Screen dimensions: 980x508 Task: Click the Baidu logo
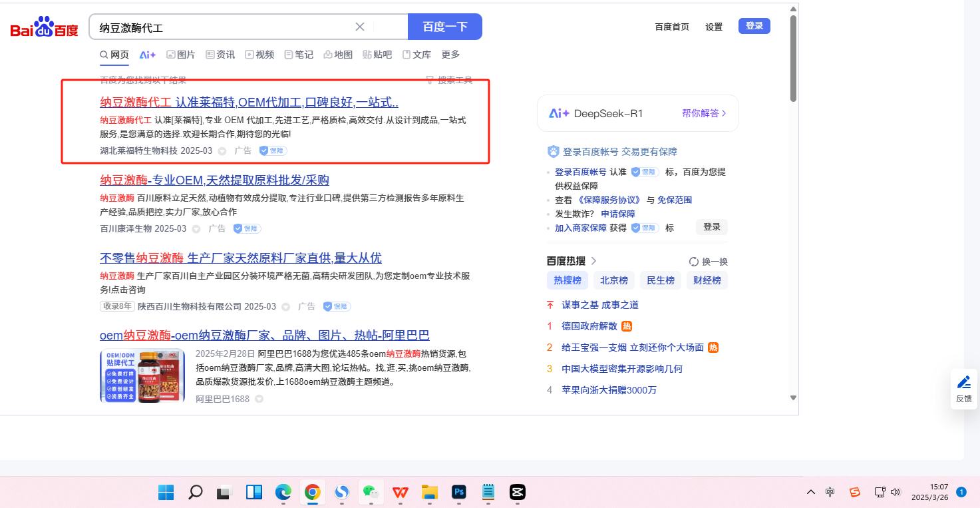point(44,28)
